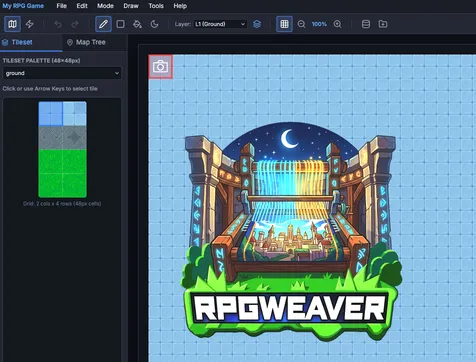Open the Draw menu
Viewport: 476px width, 362px height.
click(x=131, y=6)
